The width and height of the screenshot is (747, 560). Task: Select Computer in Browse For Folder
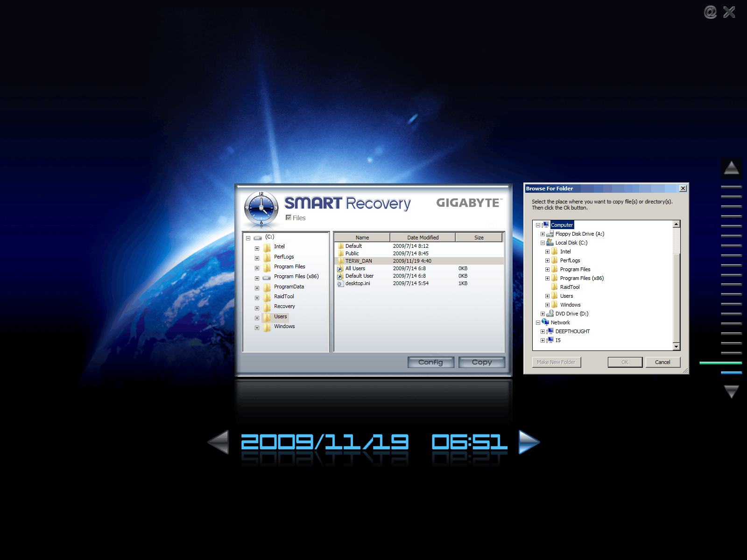pyautogui.click(x=562, y=225)
